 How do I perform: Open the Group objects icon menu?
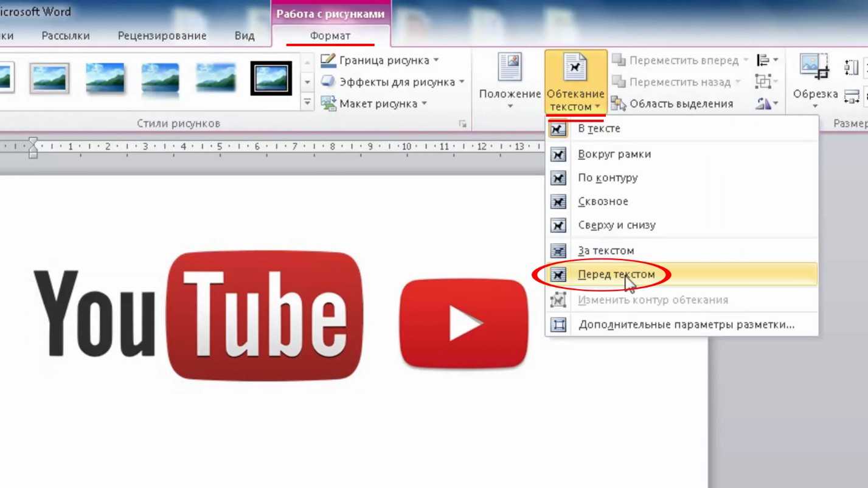(767, 81)
